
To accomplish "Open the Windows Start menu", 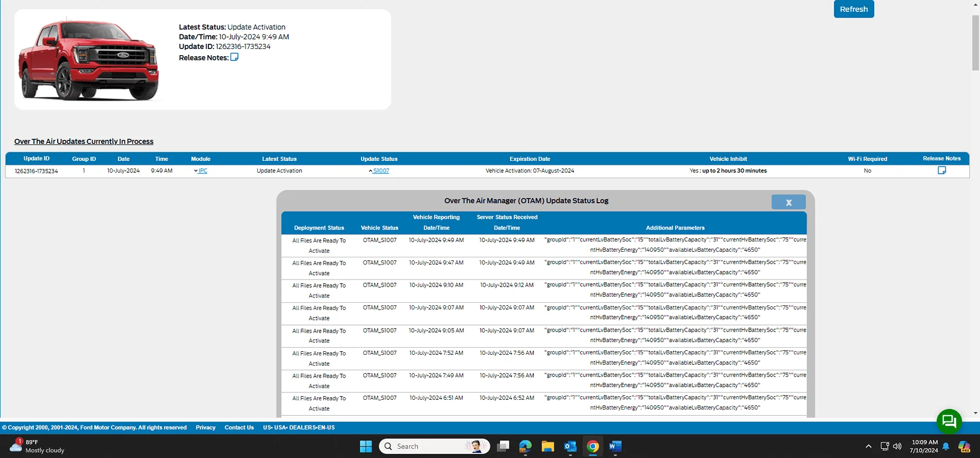I will click(366, 446).
